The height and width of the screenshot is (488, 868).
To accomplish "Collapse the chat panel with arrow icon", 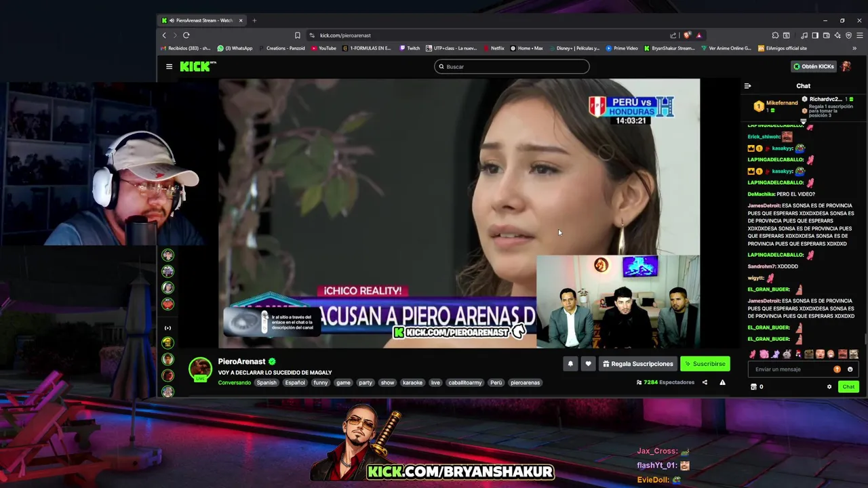I will pos(747,86).
